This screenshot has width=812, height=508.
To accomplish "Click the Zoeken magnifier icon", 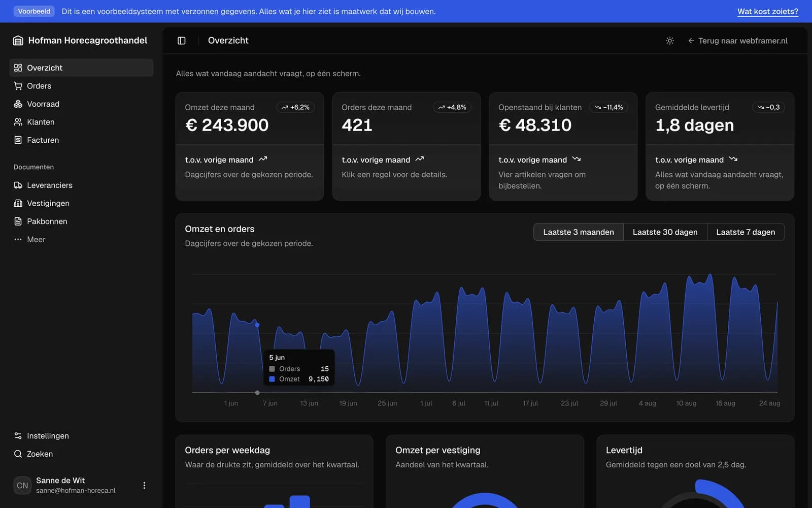I will (x=18, y=454).
